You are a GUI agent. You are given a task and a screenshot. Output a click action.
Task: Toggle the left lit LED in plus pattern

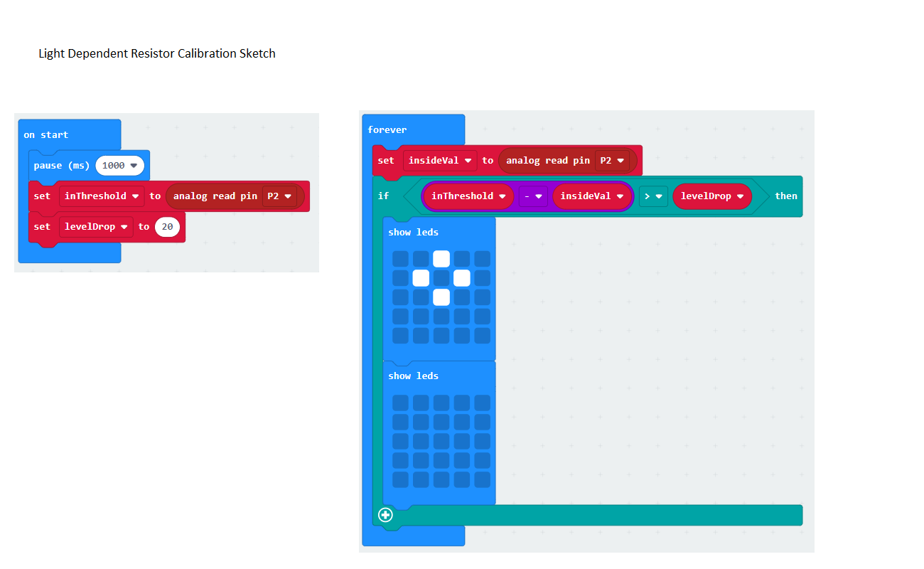(x=421, y=277)
